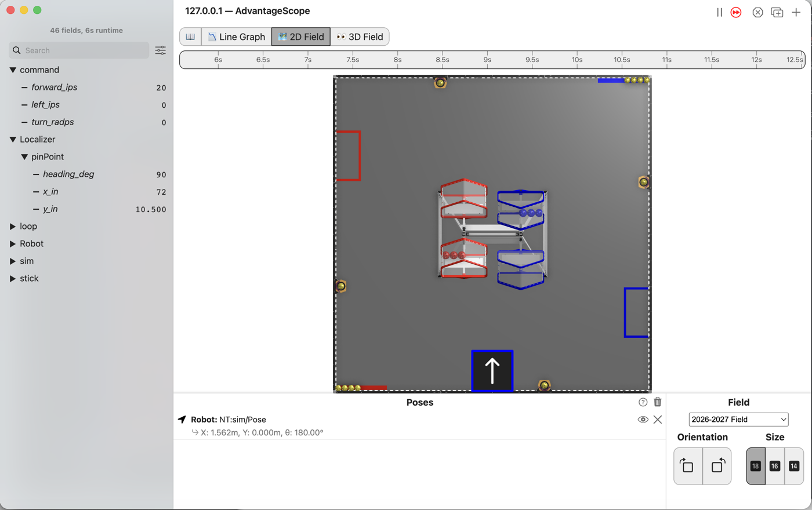This screenshot has width=812, height=510.
Task: Open the Poses help question-mark icon
Action: (643, 402)
